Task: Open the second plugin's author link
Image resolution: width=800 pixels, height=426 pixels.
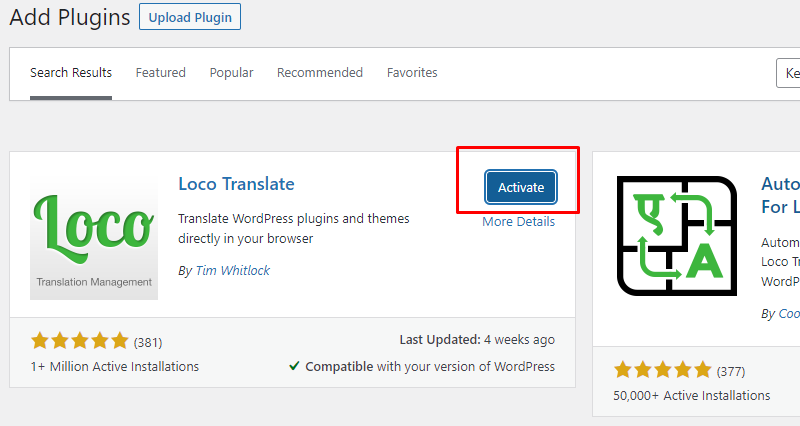Action: (789, 314)
